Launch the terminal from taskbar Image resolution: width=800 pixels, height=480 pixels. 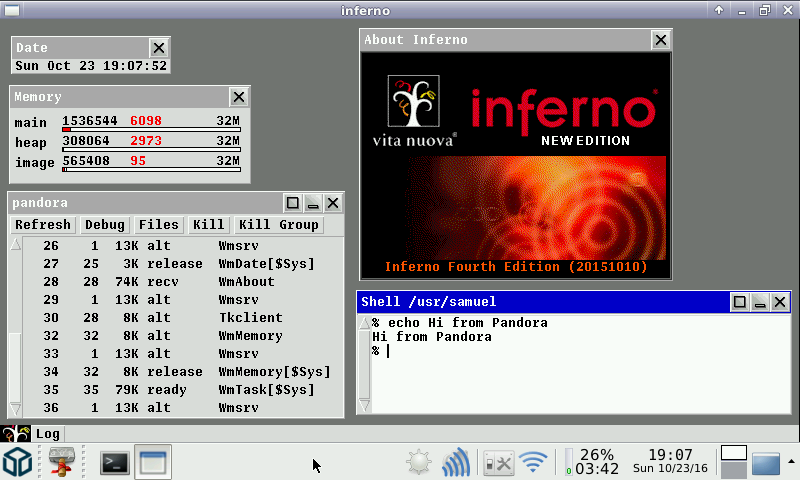(x=114, y=463)
